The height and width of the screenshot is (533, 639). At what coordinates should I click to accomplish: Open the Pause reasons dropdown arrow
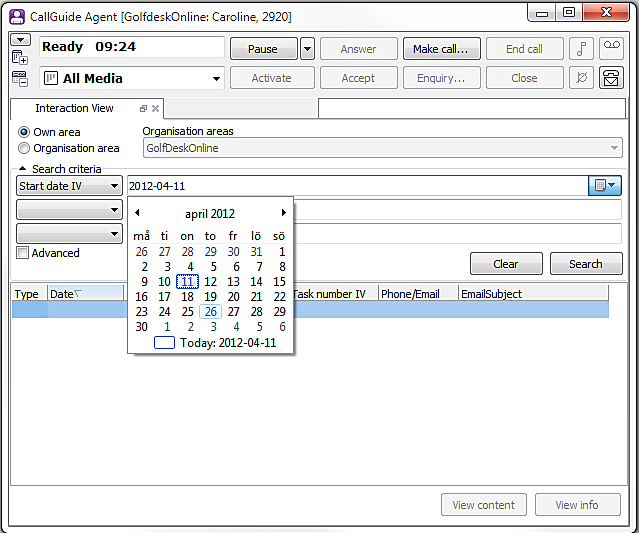tap(308, 49)
